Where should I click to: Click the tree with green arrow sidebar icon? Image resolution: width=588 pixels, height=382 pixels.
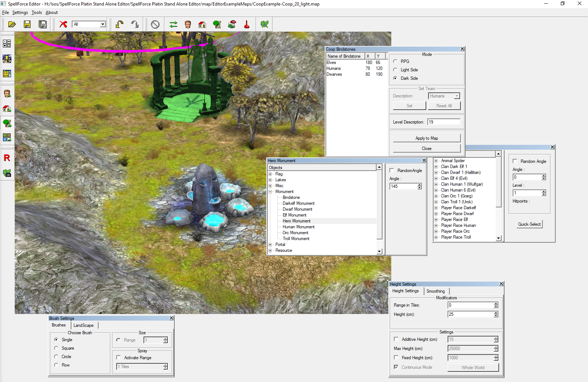point(7,123)
